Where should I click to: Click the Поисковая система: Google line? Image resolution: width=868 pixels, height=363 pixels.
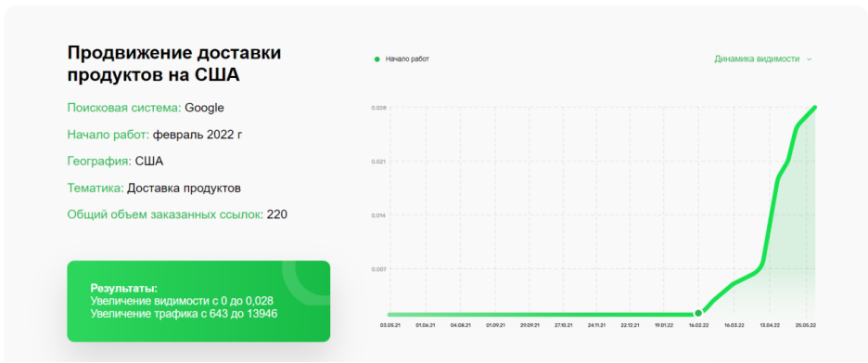click(146, 108)
